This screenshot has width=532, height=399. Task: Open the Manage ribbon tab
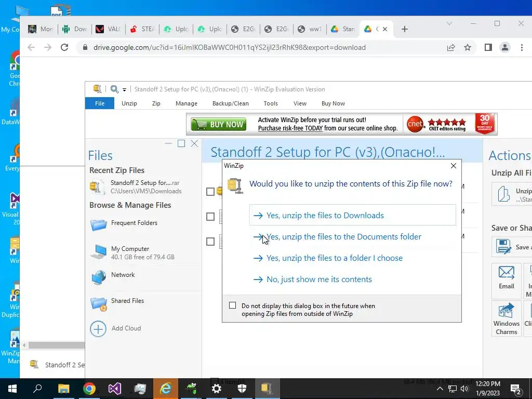pos(187,103)
